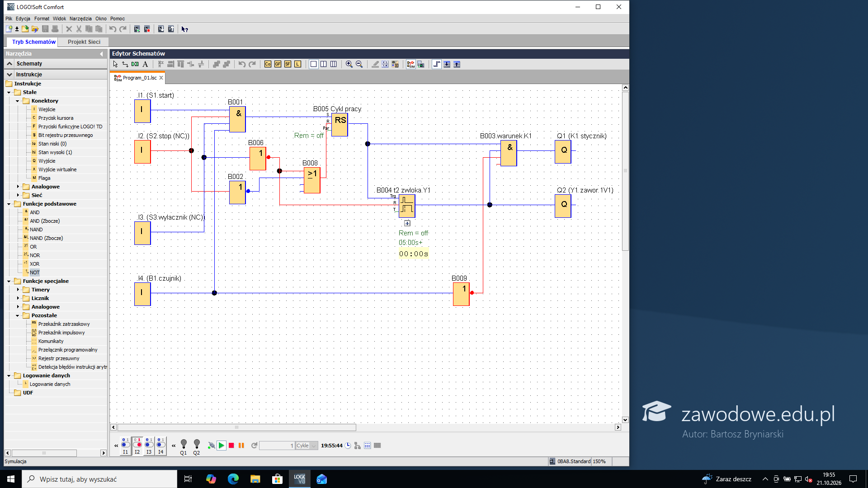The width and height of the screenshot is (868, 488).
Task: Toggle input switch I1 in simulation bar
Action: pyautogui.click(x=125, y=446)
